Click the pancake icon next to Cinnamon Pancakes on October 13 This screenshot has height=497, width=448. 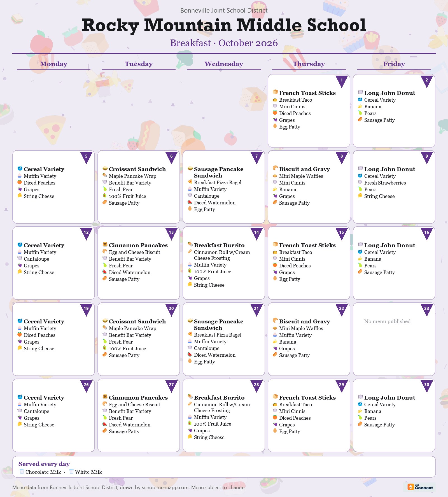[x=105, y=244]
